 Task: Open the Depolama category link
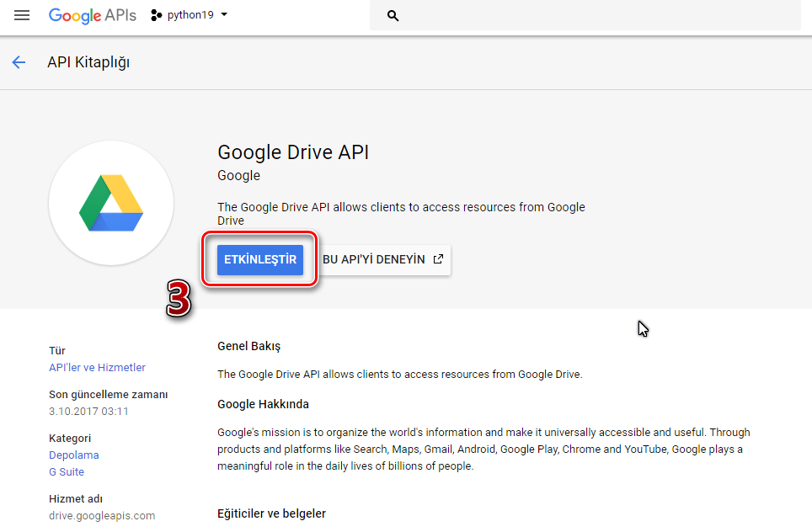pyautogui.click(x=74, y=455)
